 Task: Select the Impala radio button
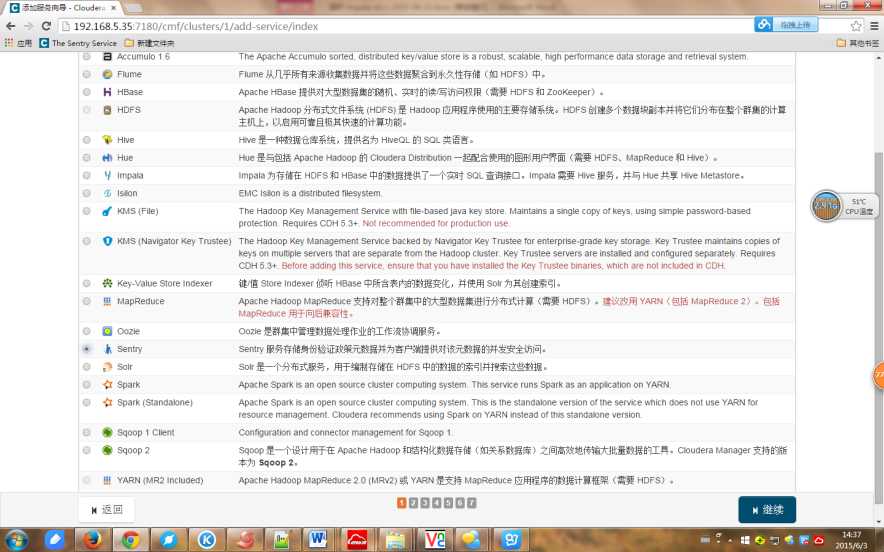[86, 175]
